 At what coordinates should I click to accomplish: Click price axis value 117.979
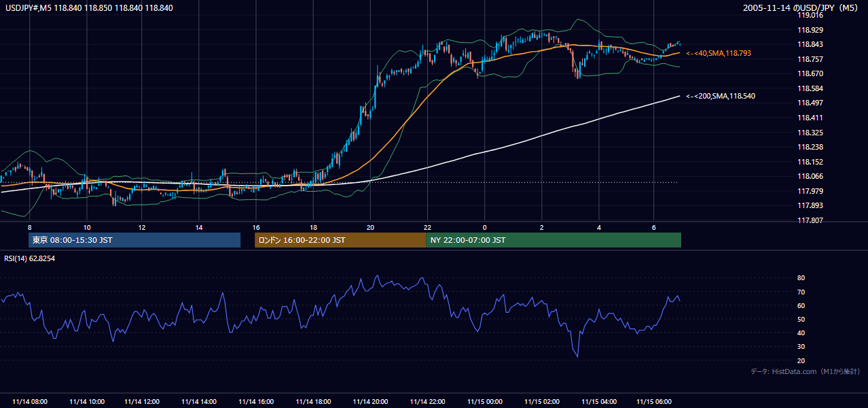(810, 191)
